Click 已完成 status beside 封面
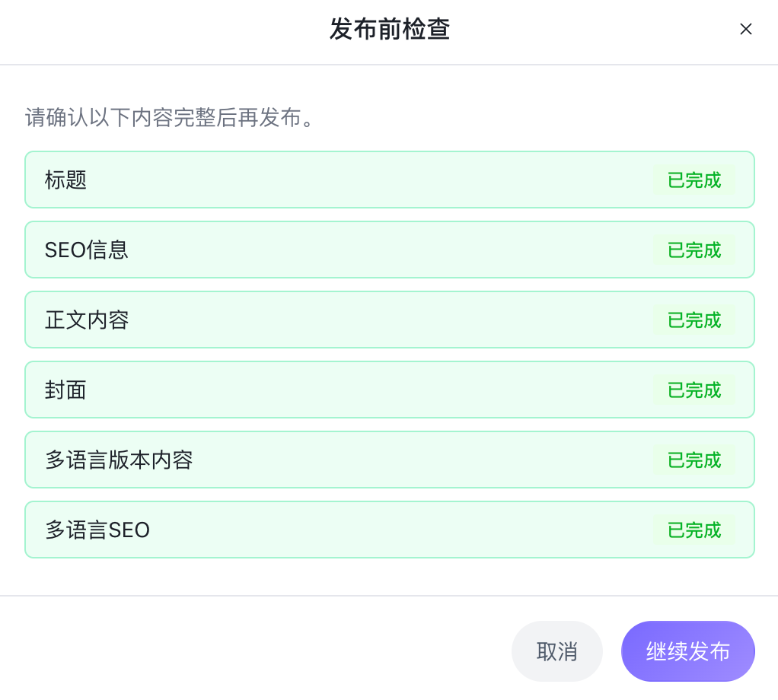Screen dimensions: 778x700 tap(694, 390)
